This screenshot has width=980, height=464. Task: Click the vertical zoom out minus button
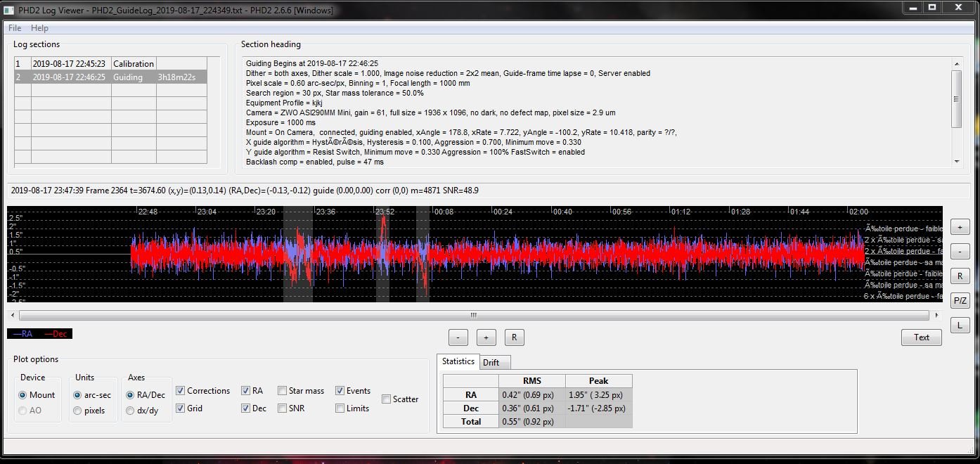[x=960, y=251]
